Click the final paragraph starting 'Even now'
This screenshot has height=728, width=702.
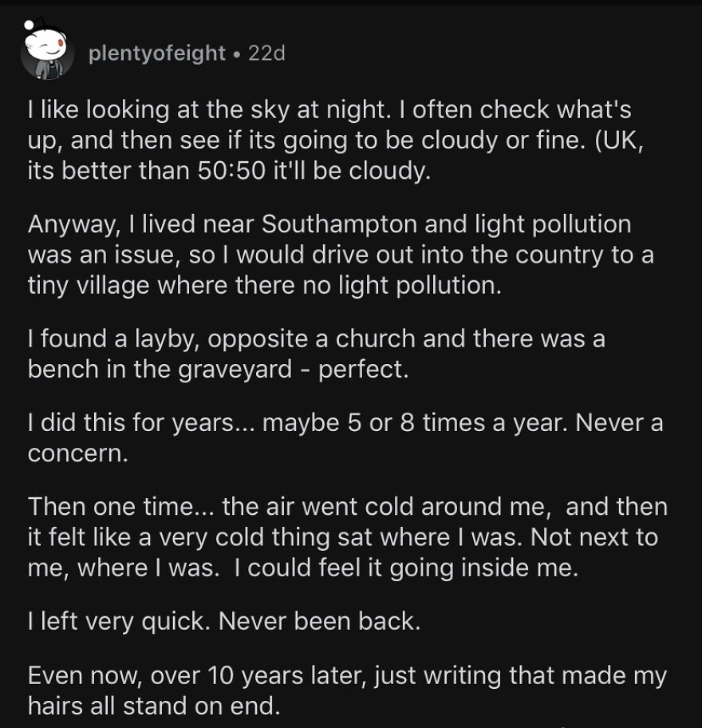[345, 691]
